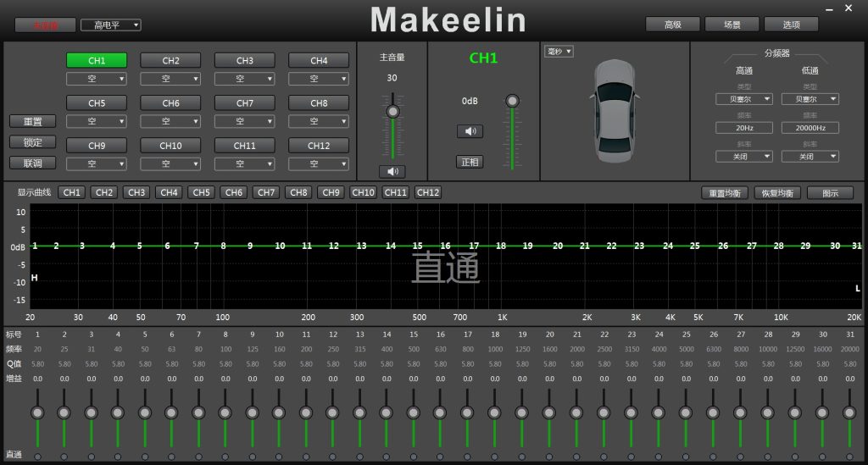Image resolution: width=868 pixels, height=465 pixels.
Task: Click the band 31 gain value 0.0
Action: (849, 379)
